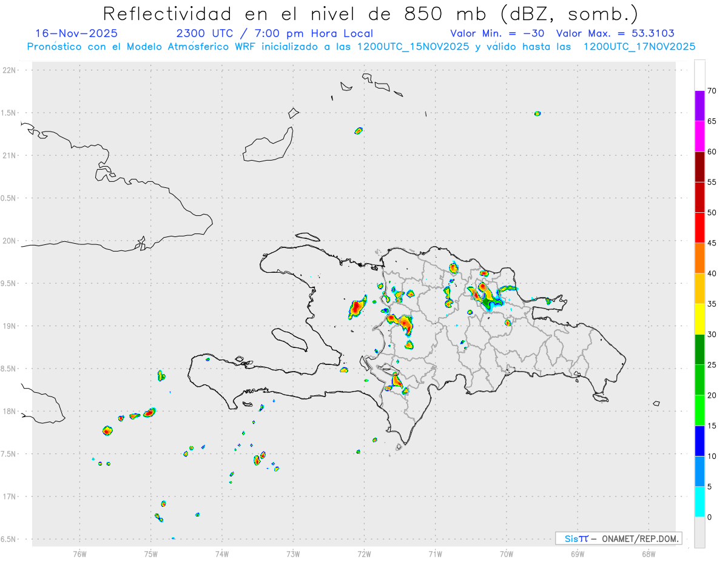Pick the dark green 25–30 dBZ colorbar band
The width and height of the screenshot is (728, 562).
tap(699, 350)
